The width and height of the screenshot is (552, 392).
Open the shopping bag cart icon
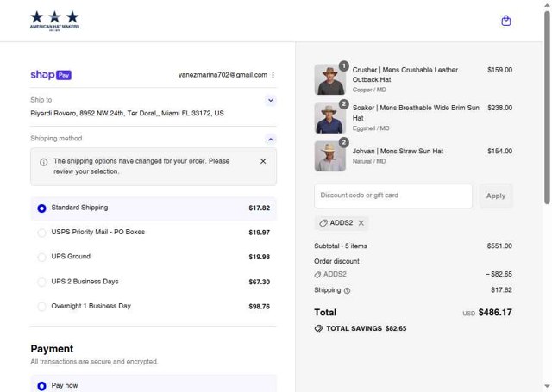coord(506,21)
